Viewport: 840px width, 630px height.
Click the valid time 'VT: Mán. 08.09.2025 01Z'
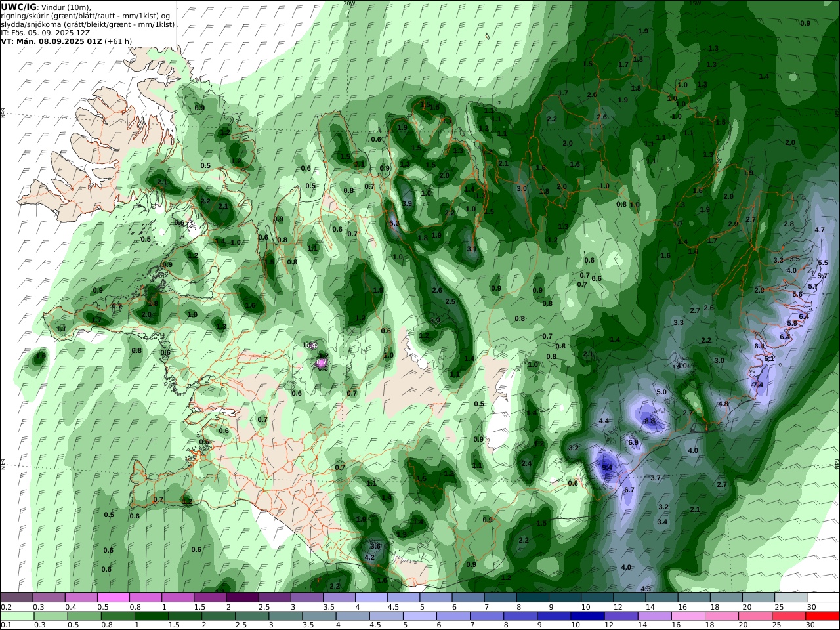click(52, 41)
